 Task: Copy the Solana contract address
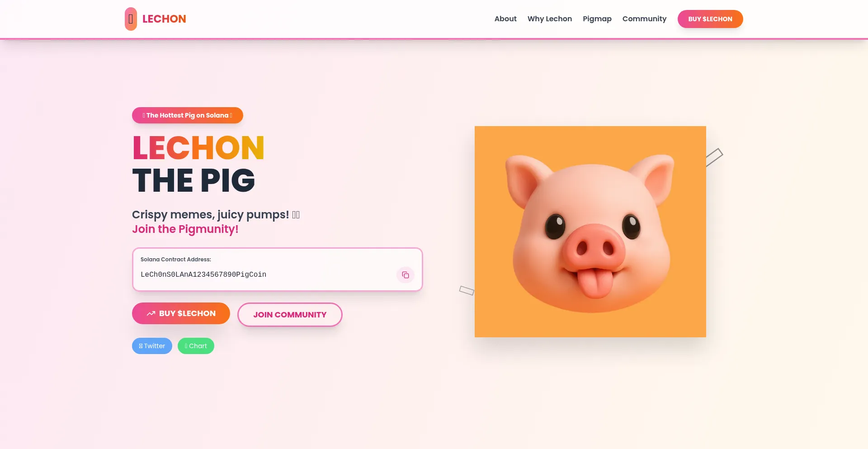click(406, 275)
